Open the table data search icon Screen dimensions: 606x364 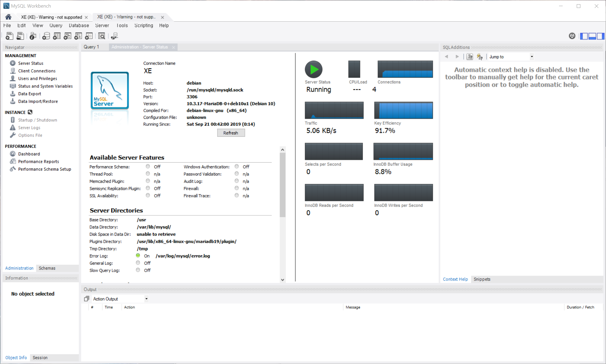coord(102,36)
